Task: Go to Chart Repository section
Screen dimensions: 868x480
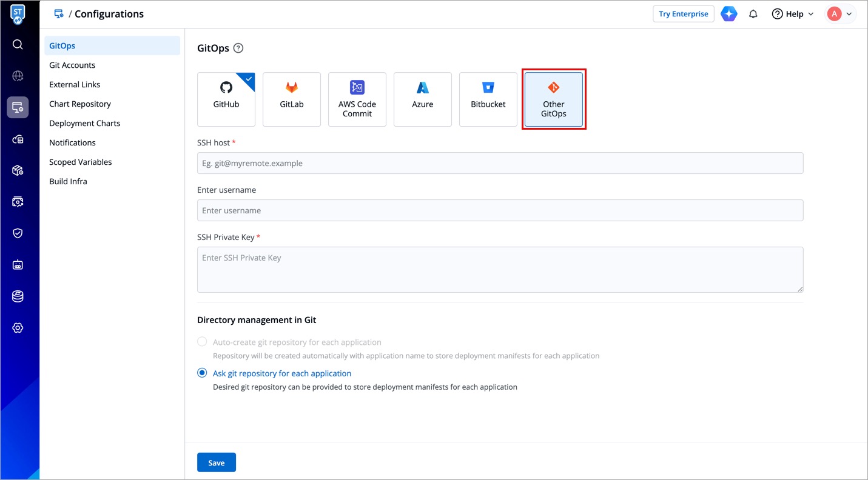Action: click(80, 104)
